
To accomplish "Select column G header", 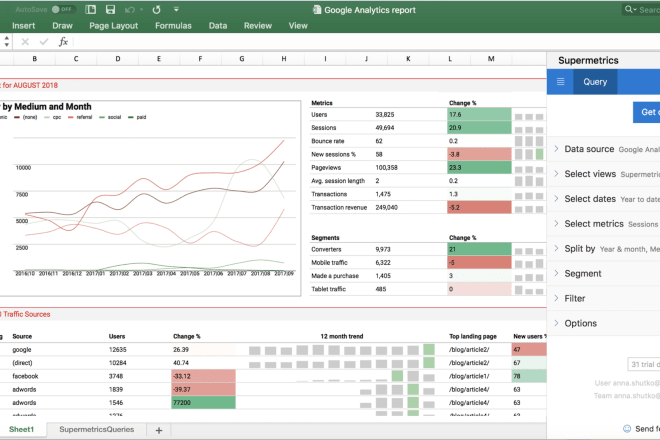I will (242, 59).
